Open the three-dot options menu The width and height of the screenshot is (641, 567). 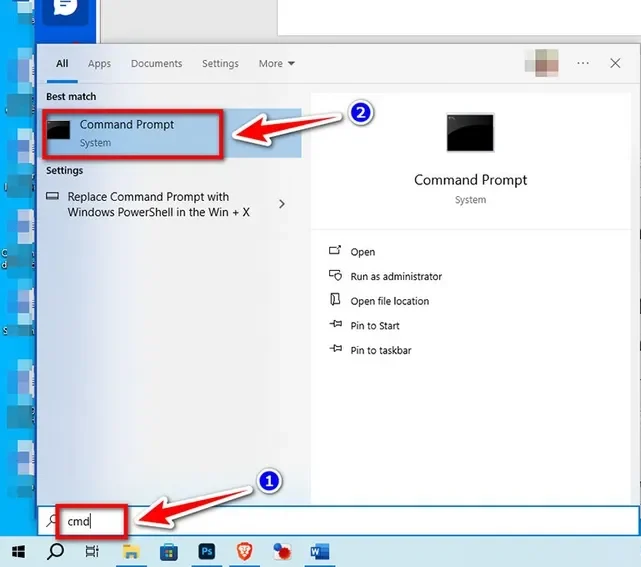coord(583,63)
